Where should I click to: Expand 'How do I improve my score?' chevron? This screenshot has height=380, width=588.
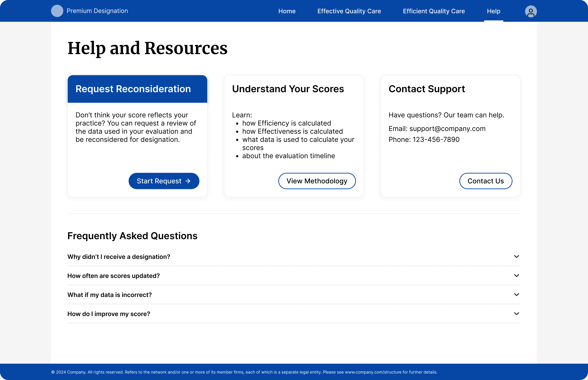point(516,314)
